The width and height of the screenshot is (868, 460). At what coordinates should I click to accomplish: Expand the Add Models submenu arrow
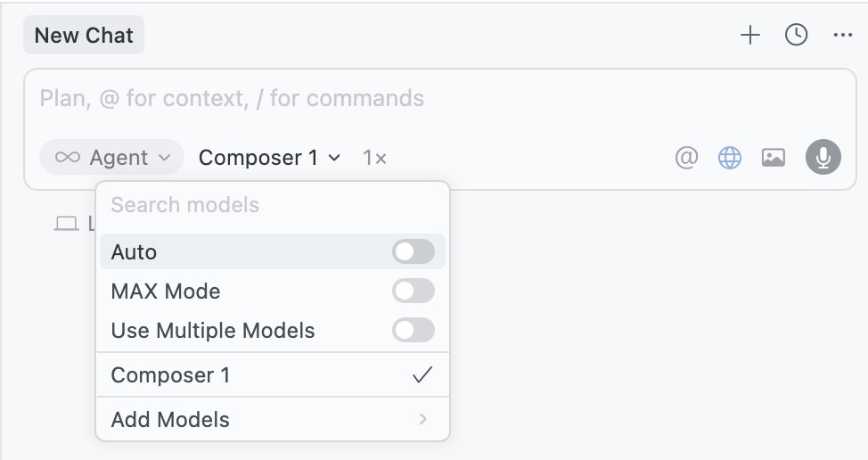pyautogui.click(x=422, y=419)
